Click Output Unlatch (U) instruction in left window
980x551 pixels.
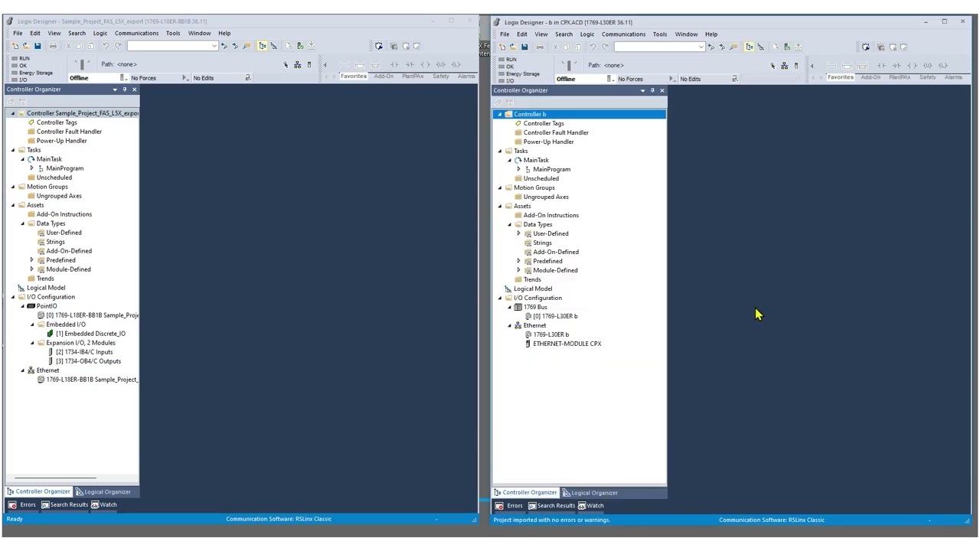440,64
